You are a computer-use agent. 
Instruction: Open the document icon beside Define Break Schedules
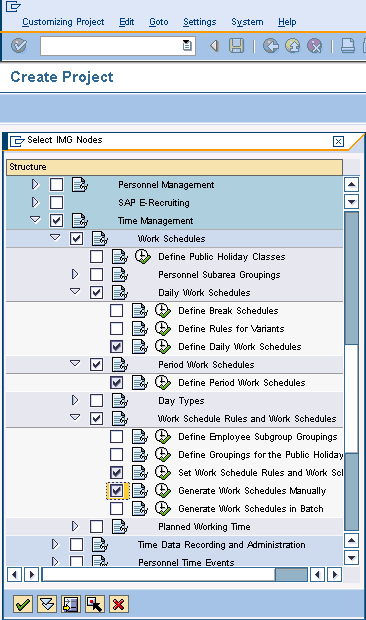pos(140,311)
